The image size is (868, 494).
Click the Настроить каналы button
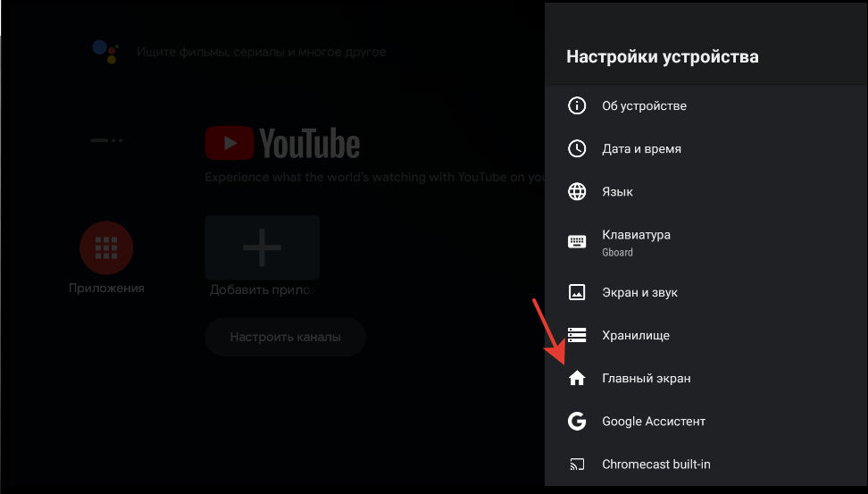click(285, 337)
